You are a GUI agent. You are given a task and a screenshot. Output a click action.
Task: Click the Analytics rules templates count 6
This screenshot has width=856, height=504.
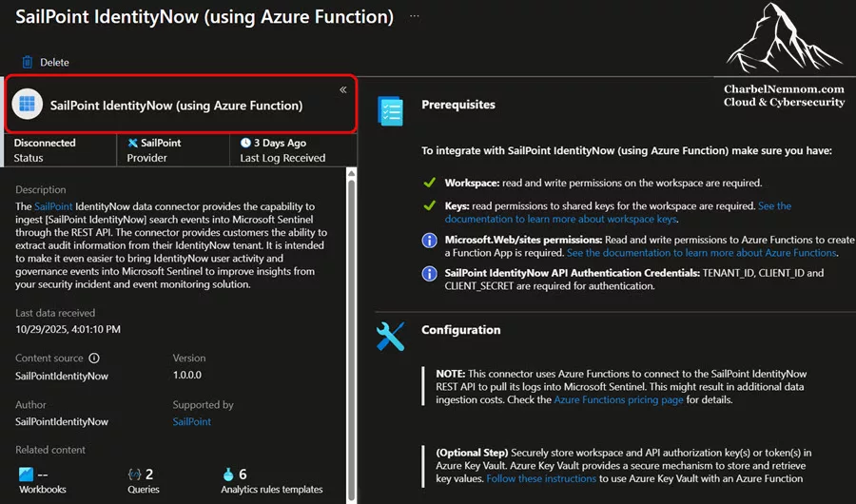[x=243, y=474]
